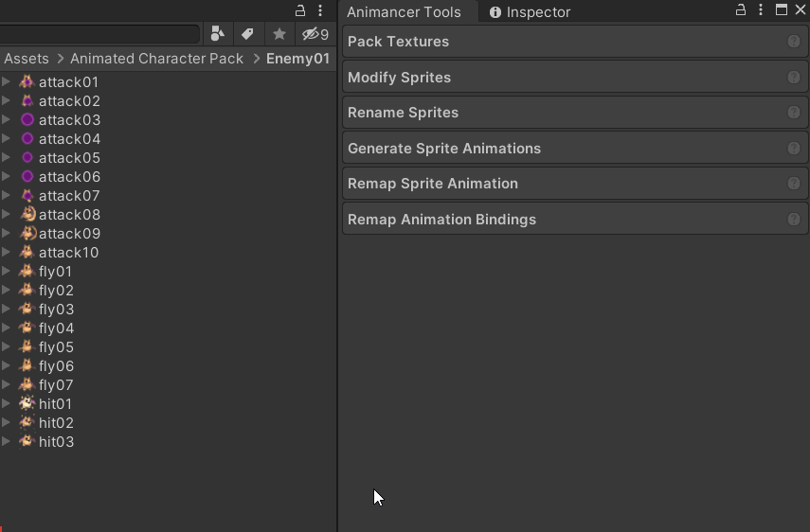Image resolution: width=810 pixels, height=532 pixels.
Task: Expand the fly03 sprite foldout
Action: point(7,309)
